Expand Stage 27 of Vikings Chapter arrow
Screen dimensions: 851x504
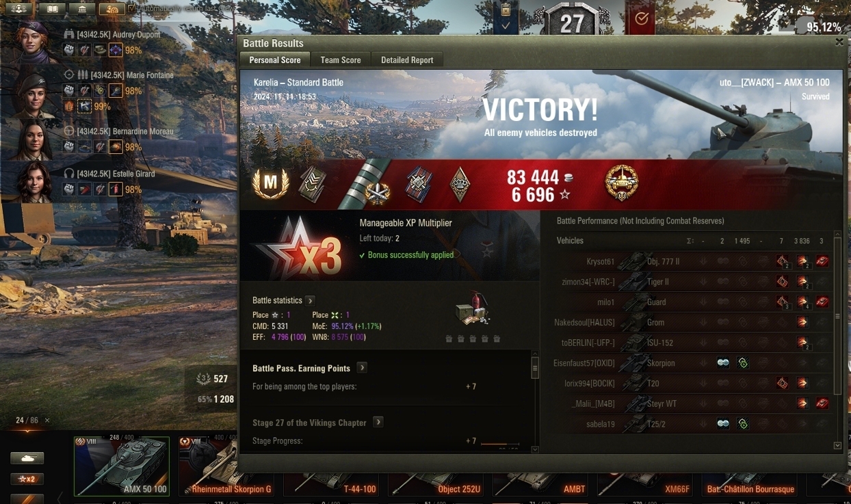coord(378,423)
